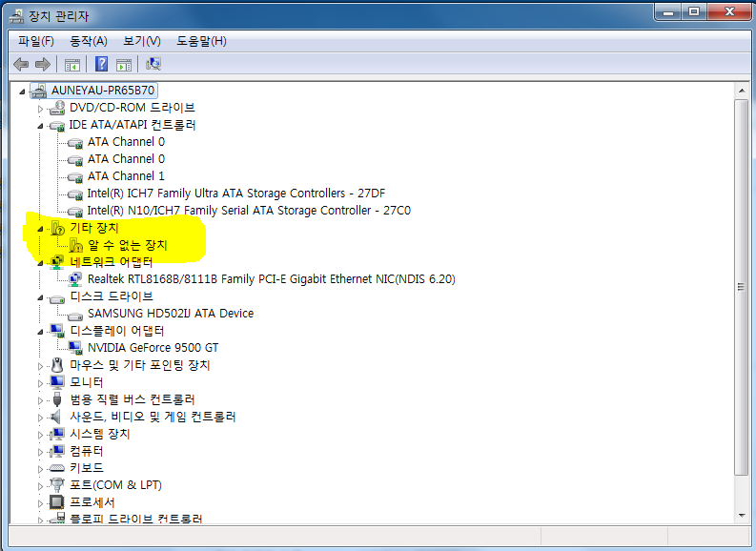Click the 네트워크 어댑터 category icon

click(57, 262)
